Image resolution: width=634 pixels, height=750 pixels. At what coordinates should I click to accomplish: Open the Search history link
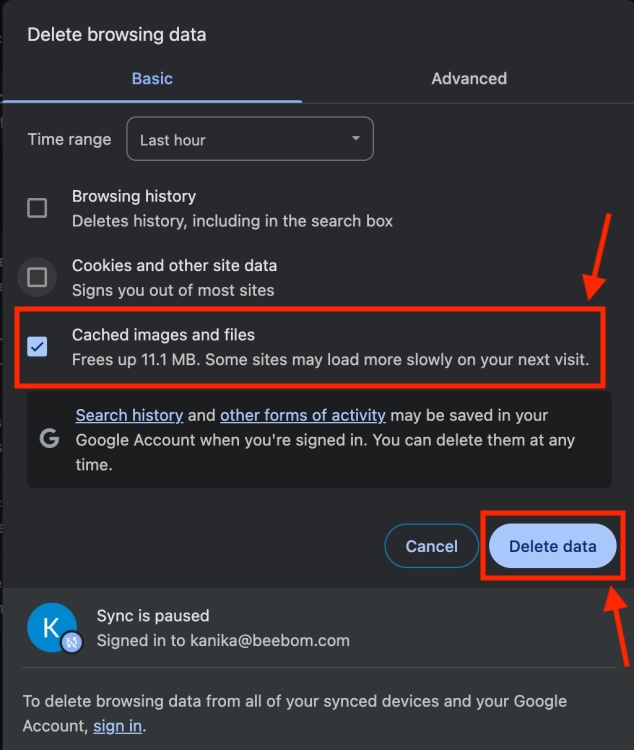click(x=129, y=415)
